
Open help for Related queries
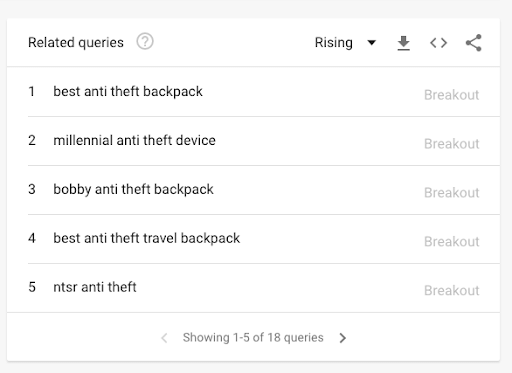[x=145, y=42]
